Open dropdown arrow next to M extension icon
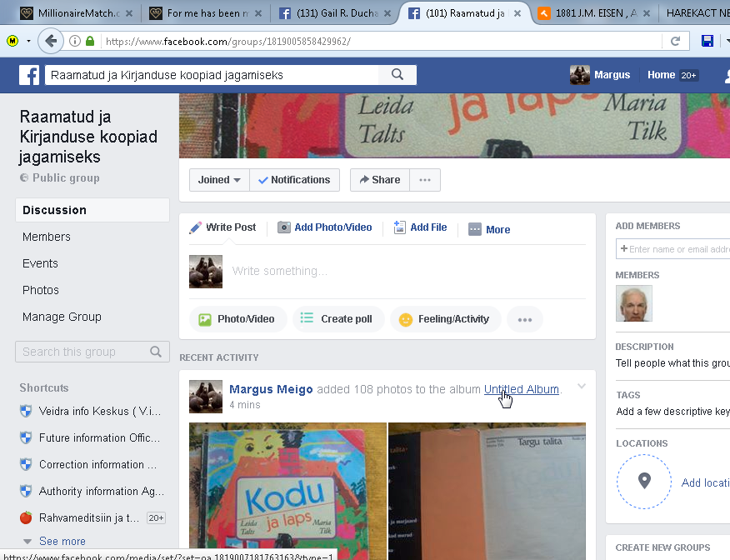730x560 pixels. tap(28, 42)
